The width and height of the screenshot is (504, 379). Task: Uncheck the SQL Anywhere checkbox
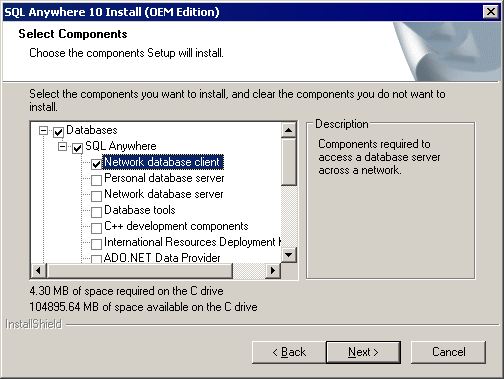click(77, 148)
